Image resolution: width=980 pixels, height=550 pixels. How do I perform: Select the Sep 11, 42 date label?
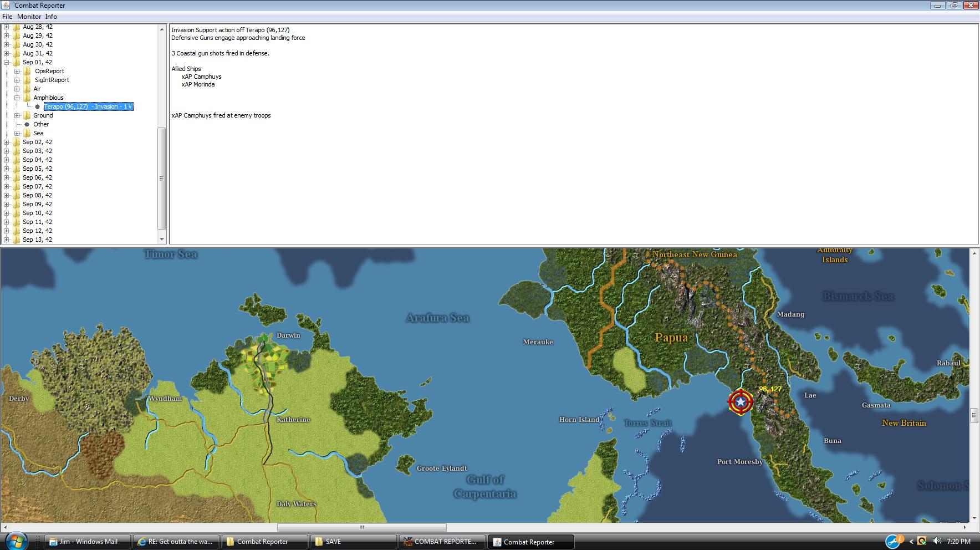(37, 222)
